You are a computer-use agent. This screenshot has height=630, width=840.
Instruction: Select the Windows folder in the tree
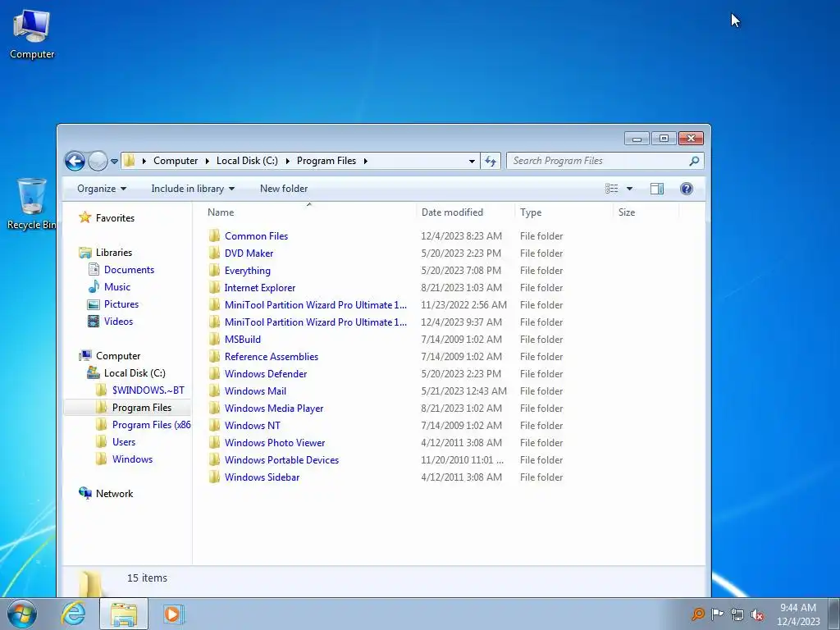132,459
